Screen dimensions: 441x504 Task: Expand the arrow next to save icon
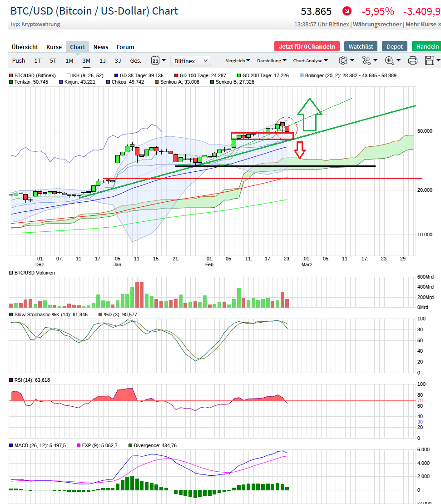(438, 60)
